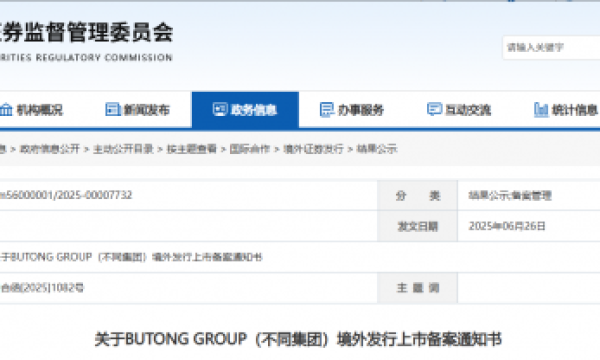The height and width of the screenshot is (360, 600).
Task: Go to 按主题查看 breadcrumb link
Action: coord(192,149)
